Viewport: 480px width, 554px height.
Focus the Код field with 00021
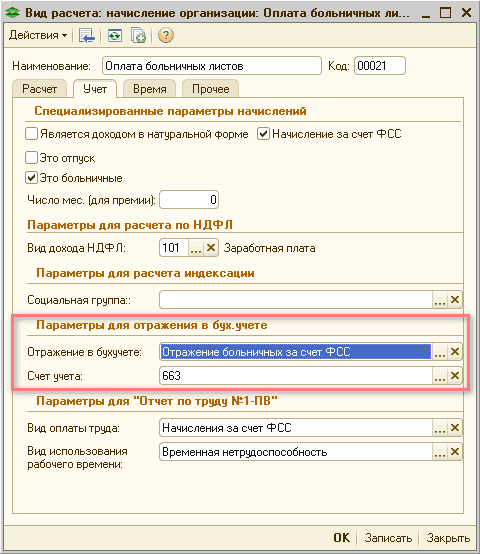tap(380, 66)
